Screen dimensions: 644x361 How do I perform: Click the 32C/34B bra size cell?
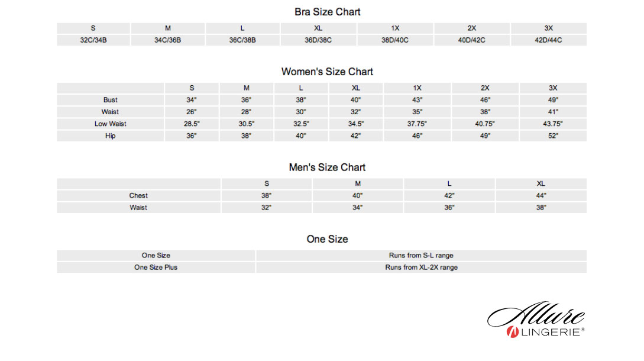click(93, 40)
